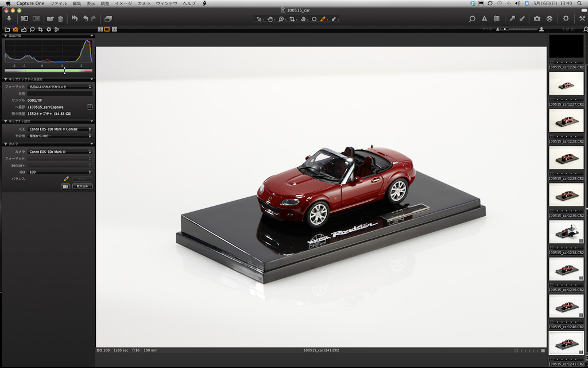Select the pan hand cursor tool
Screen dimensions: 588x368
coord(270,19)
